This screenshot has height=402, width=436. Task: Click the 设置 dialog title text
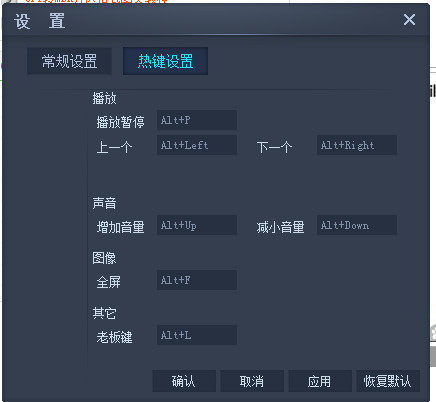[x=40, y=21]
